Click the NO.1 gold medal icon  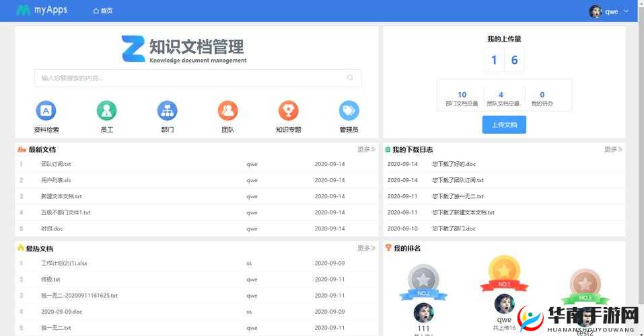point(504,274)
